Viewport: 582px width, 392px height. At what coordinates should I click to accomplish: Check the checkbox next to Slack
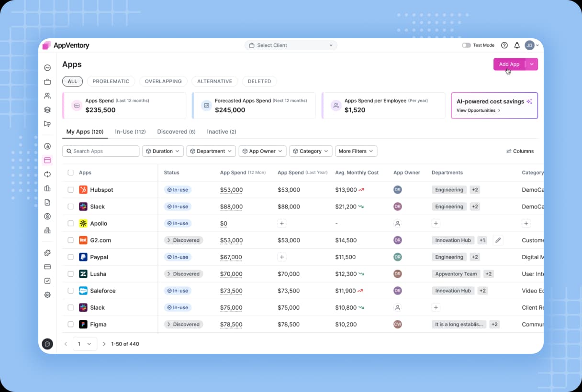pyautogui.click(x=70, y=207)
